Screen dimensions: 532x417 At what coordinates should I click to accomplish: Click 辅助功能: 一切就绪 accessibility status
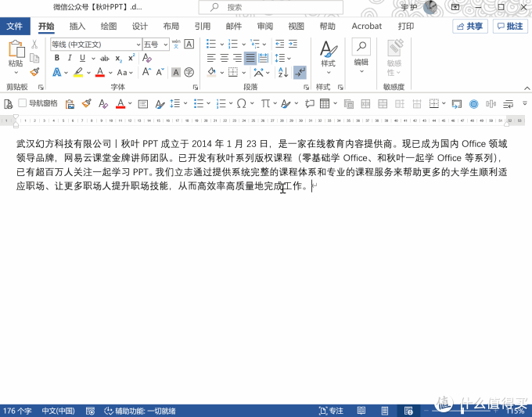[x=140, y=411]
